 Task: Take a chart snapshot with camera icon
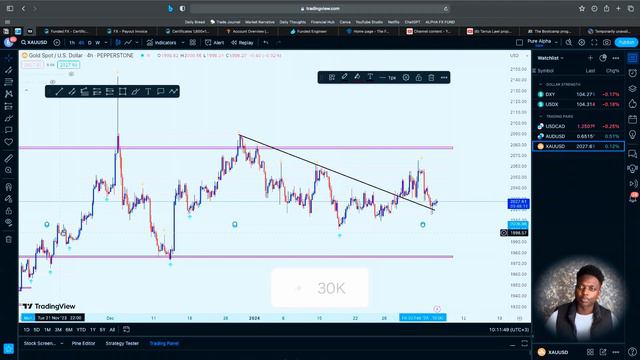point(607,42)
